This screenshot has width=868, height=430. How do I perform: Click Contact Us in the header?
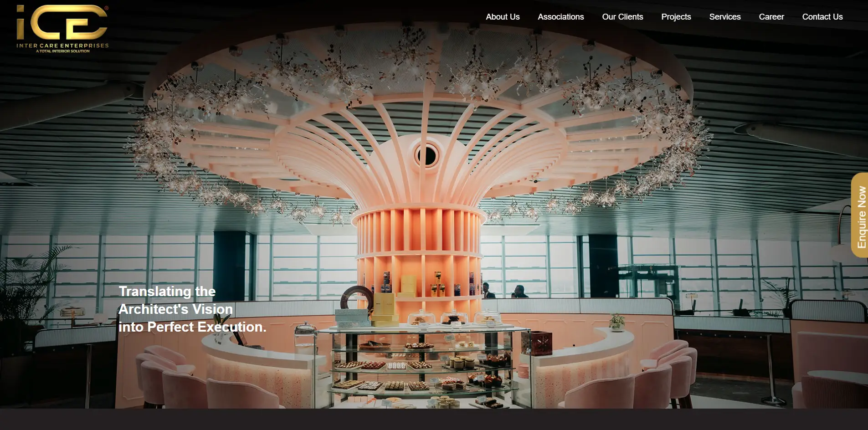[822, 17]
